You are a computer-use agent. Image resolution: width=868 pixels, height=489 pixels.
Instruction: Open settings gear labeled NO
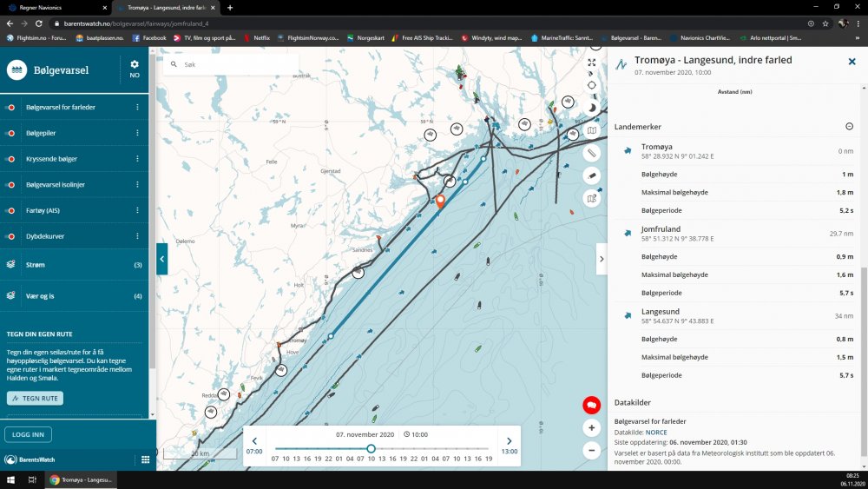(x=135, y=69)
